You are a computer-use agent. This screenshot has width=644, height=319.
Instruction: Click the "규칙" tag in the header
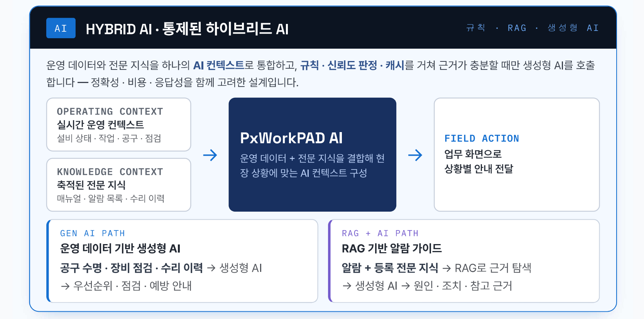(x=476, y=28)
